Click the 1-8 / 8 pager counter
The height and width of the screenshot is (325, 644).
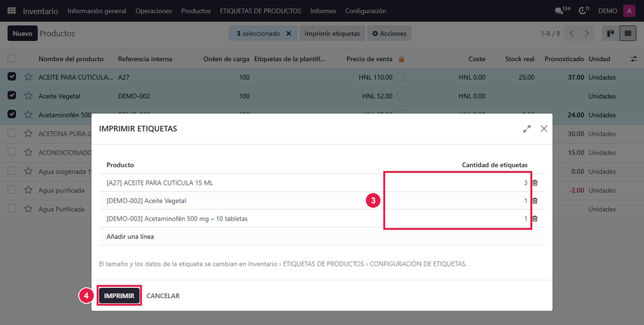click(x=550, y=34)
